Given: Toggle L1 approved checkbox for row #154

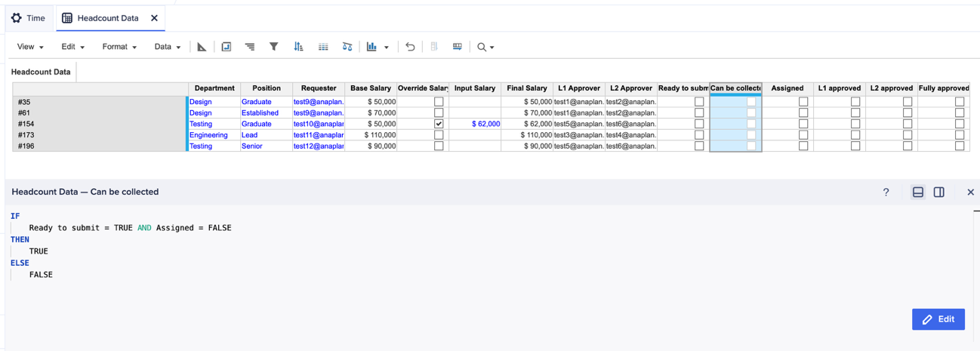Looking at the screenshot, I should pyautogui.click(x=855, y=124).
